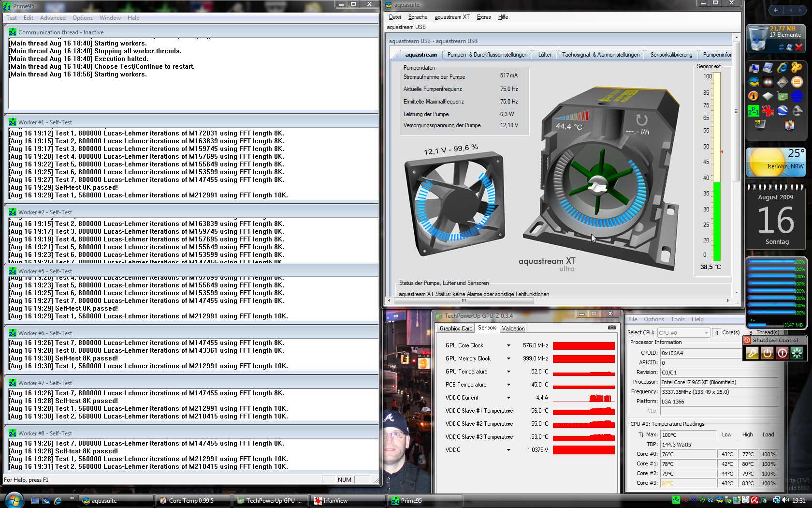
Task: Expand hidden Quick Launch items chevron
Action: (72, 498)
